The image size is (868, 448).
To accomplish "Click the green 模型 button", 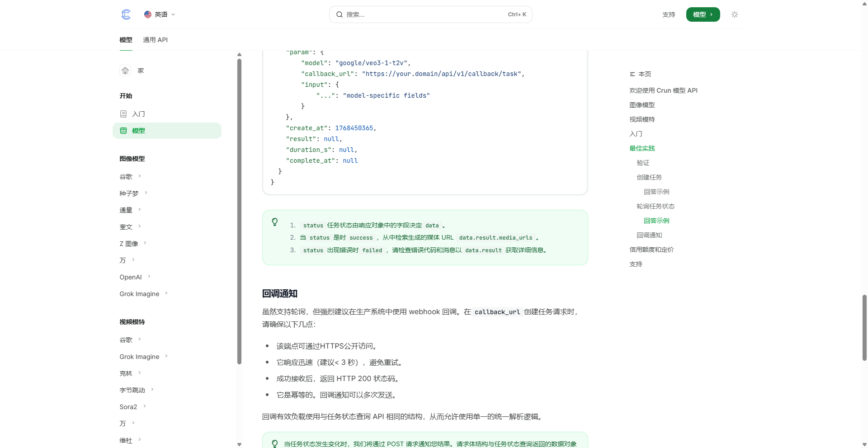I will 703,14.
